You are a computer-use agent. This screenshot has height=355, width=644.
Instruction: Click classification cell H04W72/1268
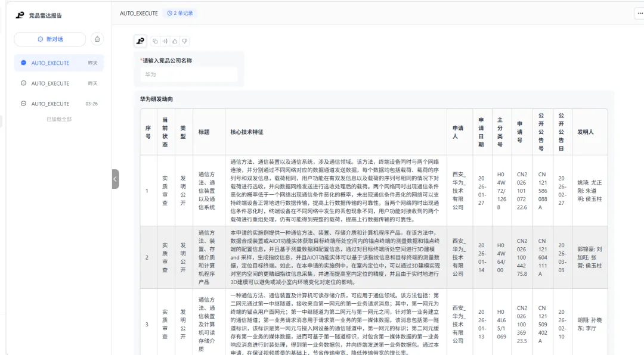point(501,191)
